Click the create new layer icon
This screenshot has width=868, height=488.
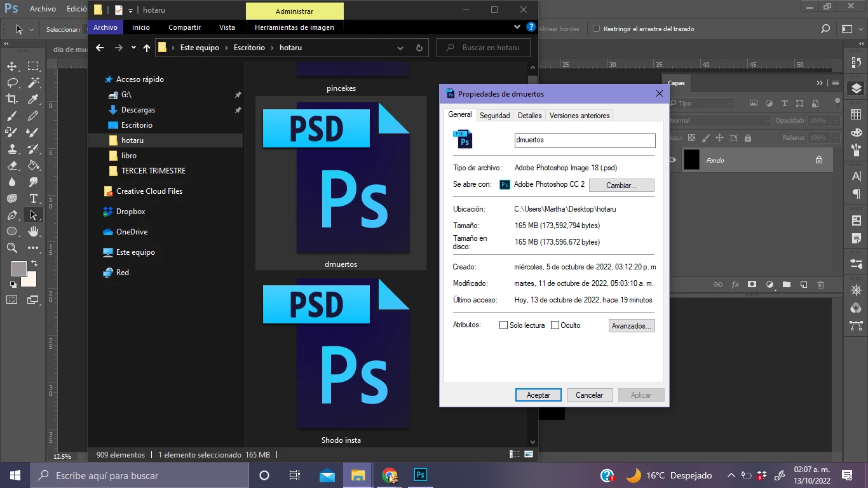803,285
